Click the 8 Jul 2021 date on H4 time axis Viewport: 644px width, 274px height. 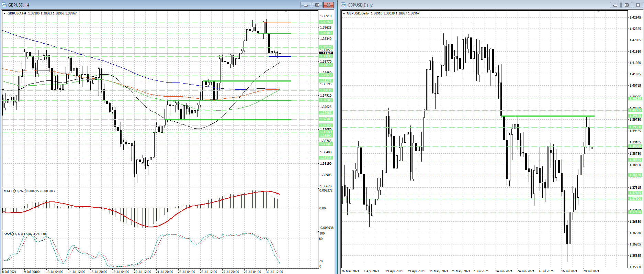[x=9, y=272]
